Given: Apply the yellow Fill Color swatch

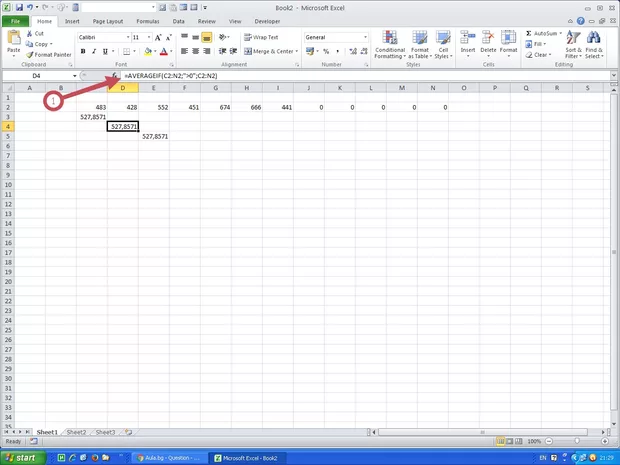Looking at the screenshot, I should click(x=148, y=51).
